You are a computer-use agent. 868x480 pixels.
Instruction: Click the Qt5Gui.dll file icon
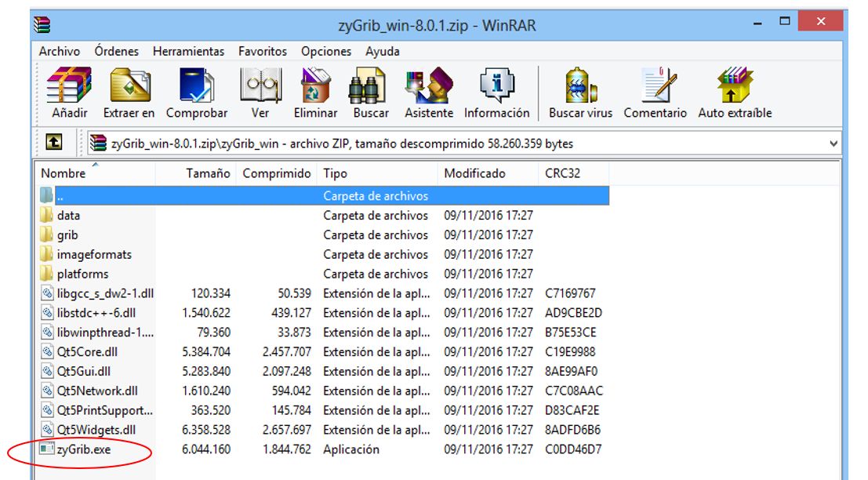tap(48, 371)
